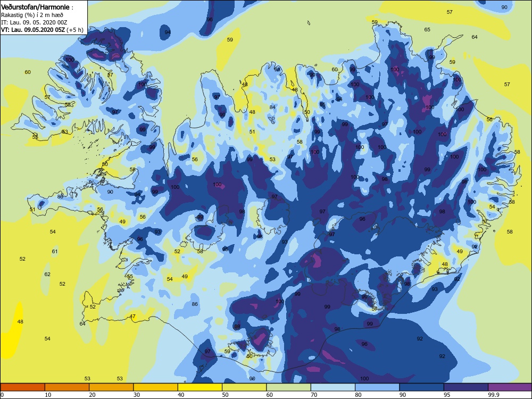
Task: Click the legend tick label '99.9'
Action: 493,395
